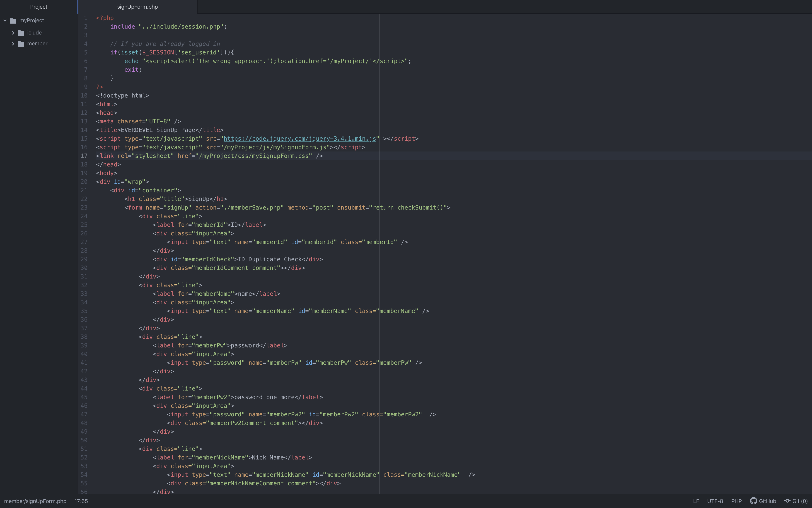Select the iclude folder label
The height and width of the screenshot is (508, 812).
click(34, 33)
